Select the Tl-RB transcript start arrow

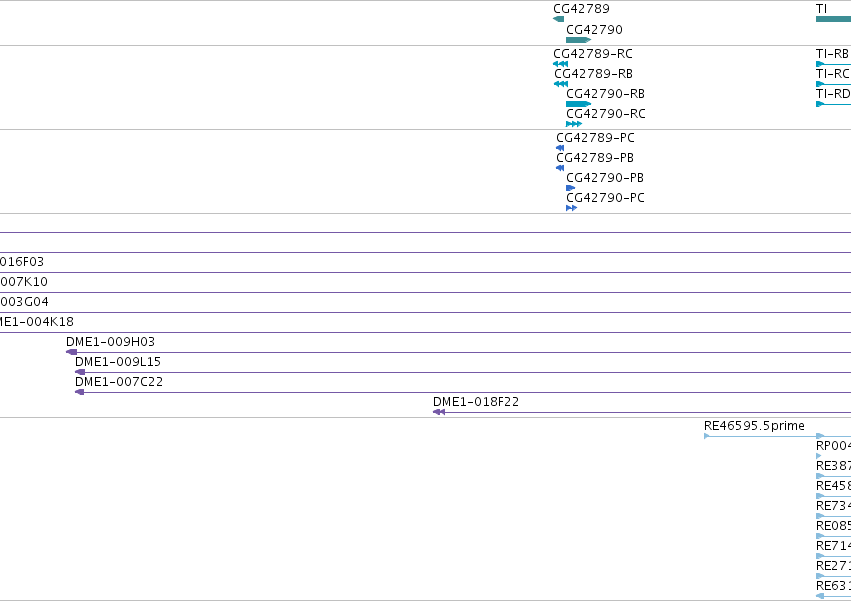coord(820,64)
